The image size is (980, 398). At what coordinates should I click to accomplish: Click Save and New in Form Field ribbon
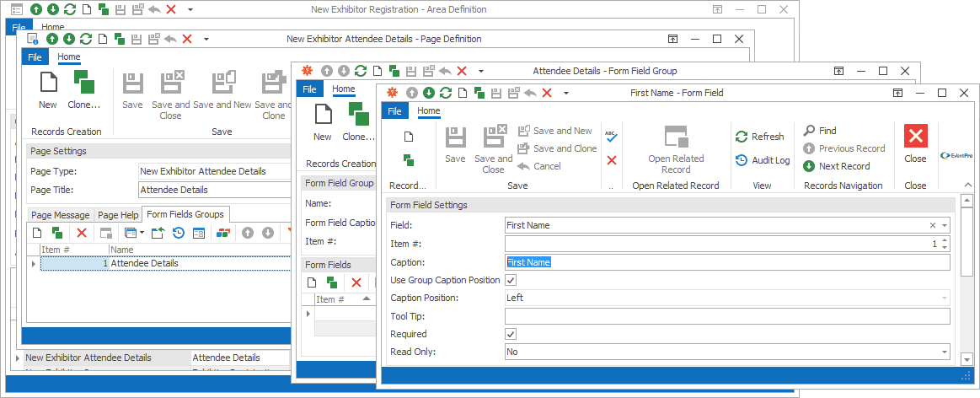pos(555,131)
